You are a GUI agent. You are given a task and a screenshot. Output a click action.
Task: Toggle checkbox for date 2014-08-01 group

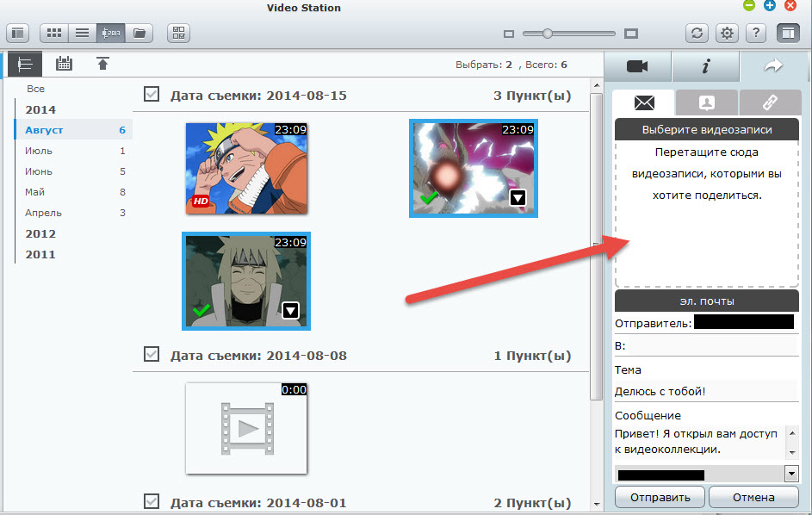pos(152,501)
